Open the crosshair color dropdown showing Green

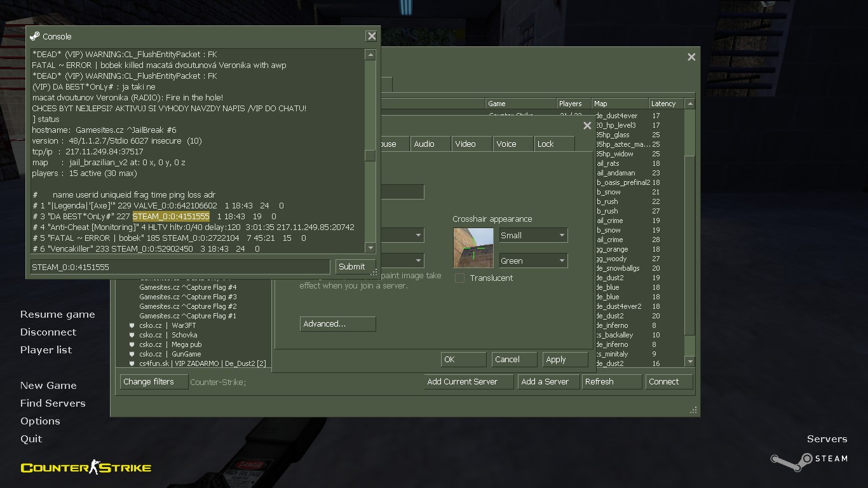[533, 261]
